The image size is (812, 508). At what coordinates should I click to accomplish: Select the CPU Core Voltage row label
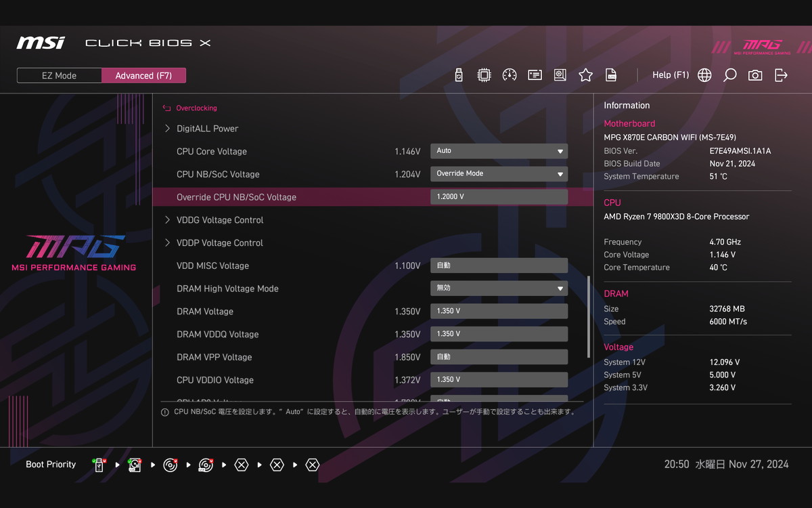(x=212, y=152)
